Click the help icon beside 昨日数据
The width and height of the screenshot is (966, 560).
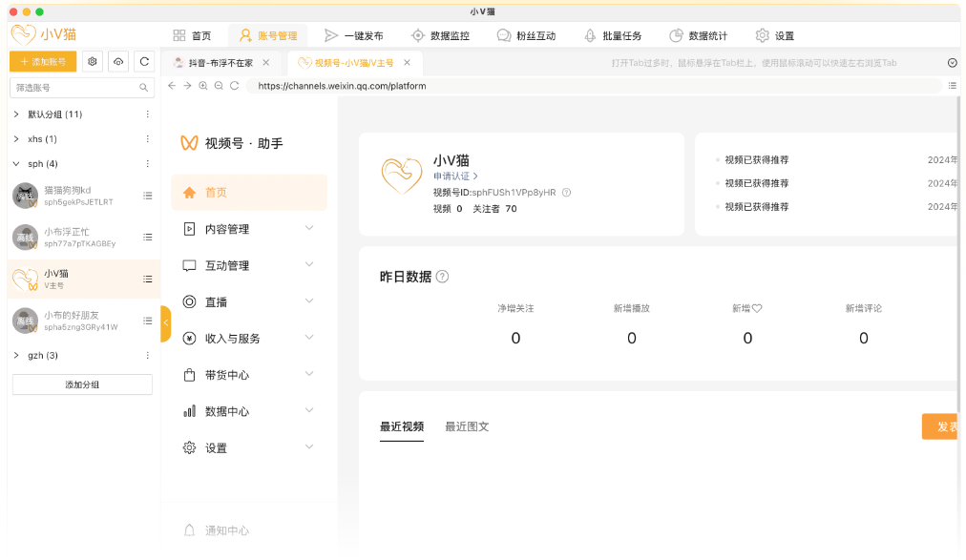[442, 277]
